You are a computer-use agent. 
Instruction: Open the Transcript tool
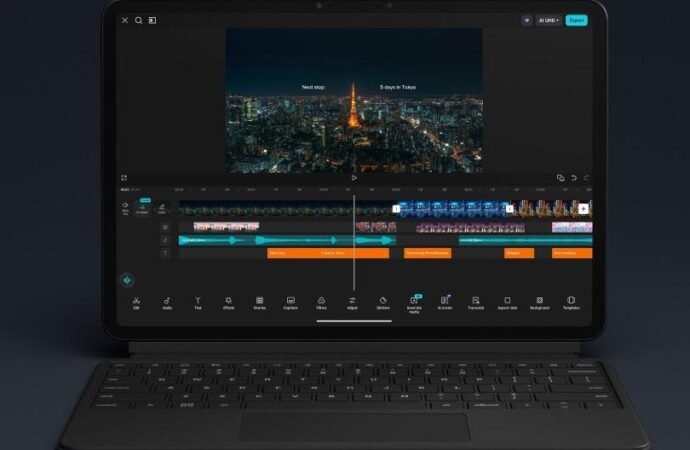[x=476, y=303]
